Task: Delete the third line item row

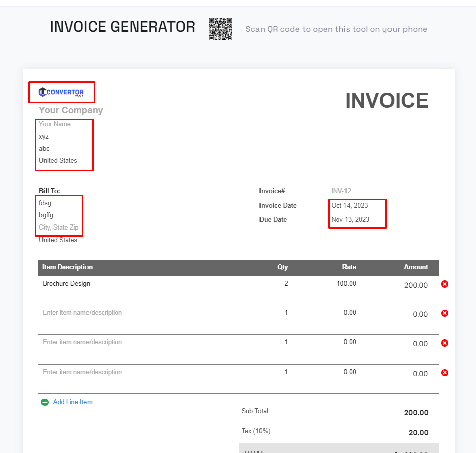Action: click(x=444, y=343)
